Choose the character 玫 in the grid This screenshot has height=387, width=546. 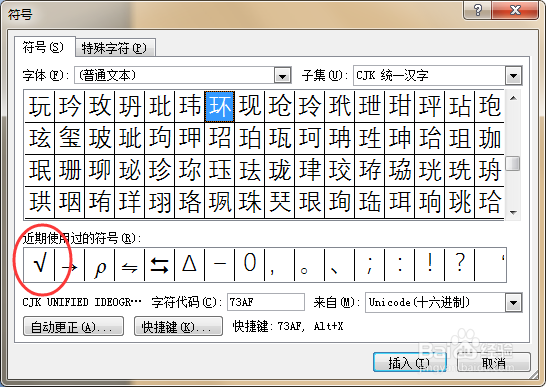point(100,106)
